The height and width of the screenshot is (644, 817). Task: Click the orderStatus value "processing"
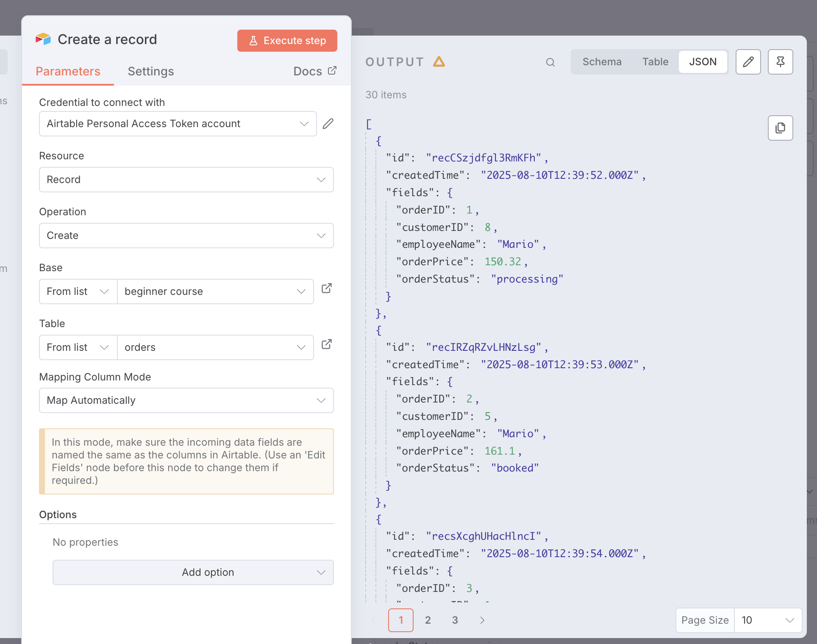tap(527, 279)
